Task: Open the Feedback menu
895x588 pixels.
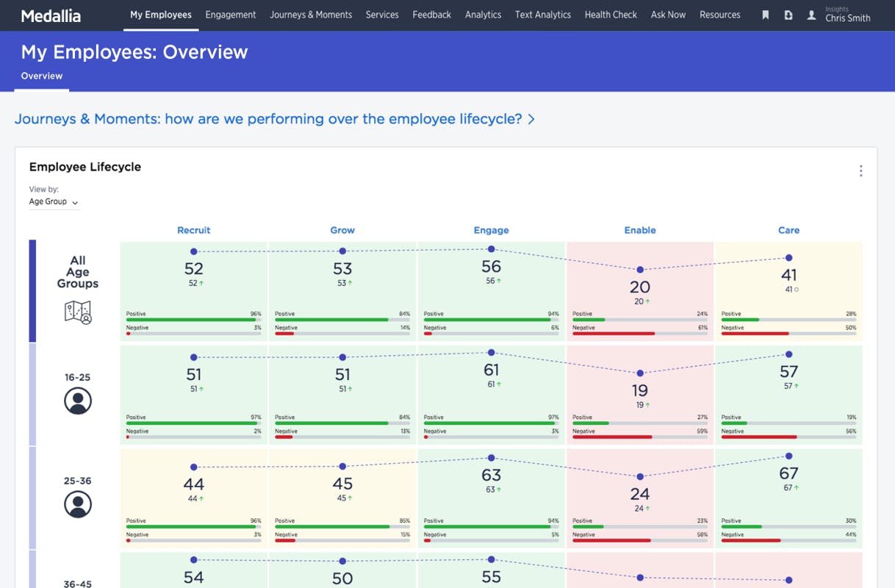Action: tap(432, 15)
